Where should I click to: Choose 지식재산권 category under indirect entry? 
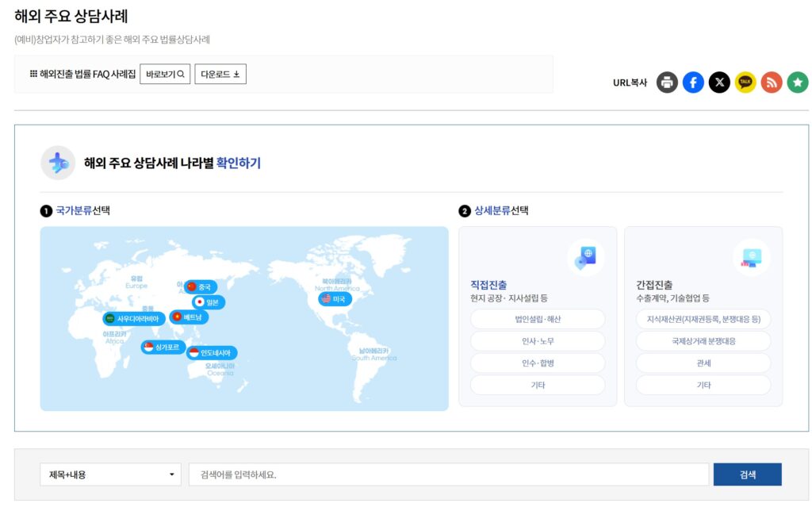(x=703, y=319)
